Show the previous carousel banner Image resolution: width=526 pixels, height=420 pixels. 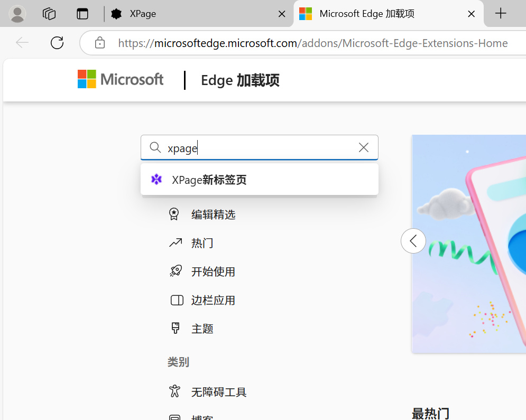click(x=413, y=241)
